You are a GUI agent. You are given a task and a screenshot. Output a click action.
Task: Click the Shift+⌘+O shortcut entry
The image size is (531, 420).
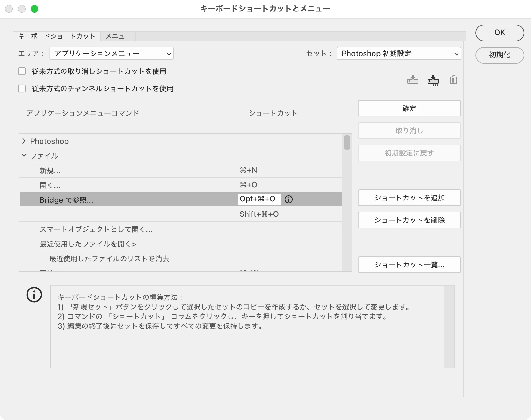pos(259,214)
